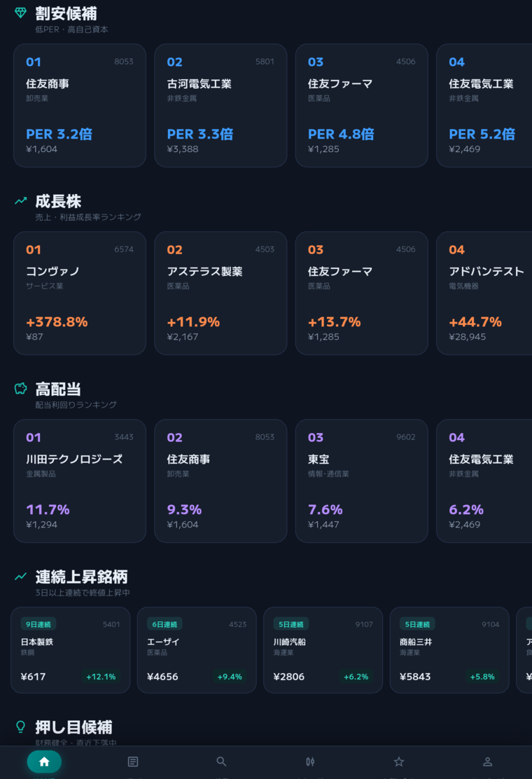Click the diamond icon beside 割安候補
This screenshot has height=779, width=532.
click(20, 13)
